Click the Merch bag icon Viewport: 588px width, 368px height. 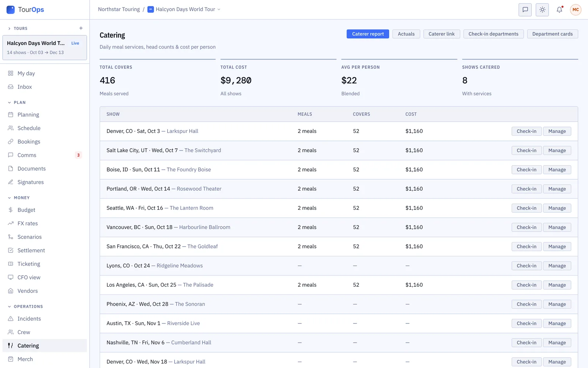[x=11, y=359]
